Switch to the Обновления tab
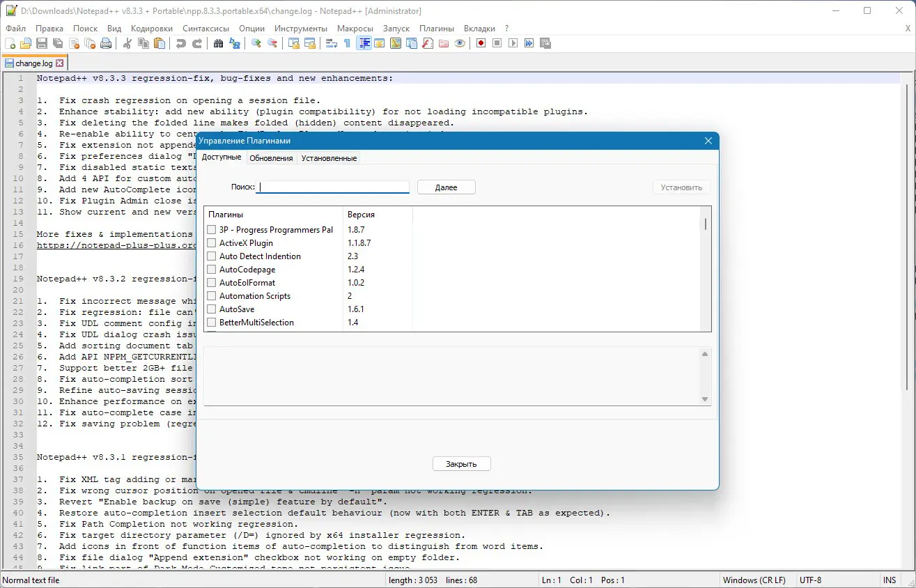The image size is (916, 588). (271, 158)
